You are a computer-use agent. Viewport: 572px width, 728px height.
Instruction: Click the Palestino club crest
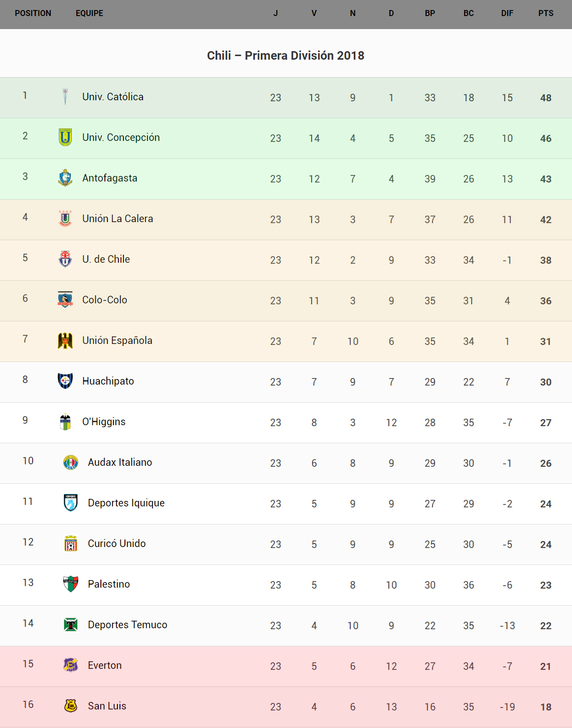[x=71, y=584]
